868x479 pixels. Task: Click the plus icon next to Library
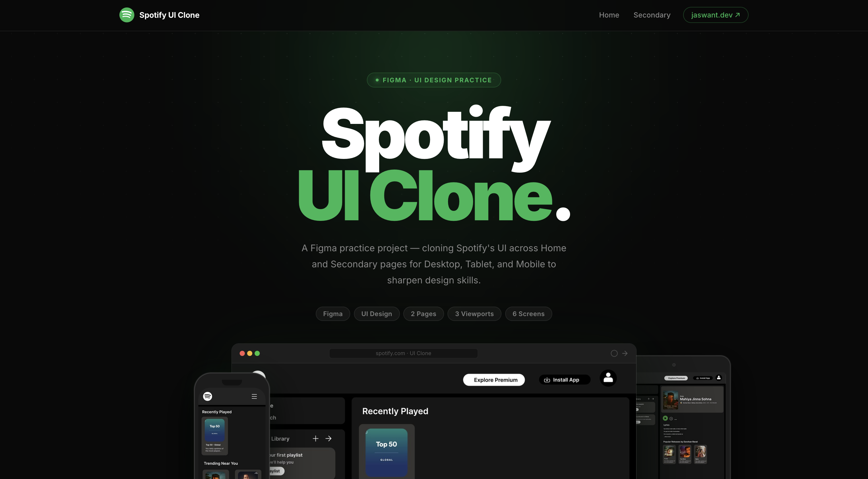click(x=315, y=438)
